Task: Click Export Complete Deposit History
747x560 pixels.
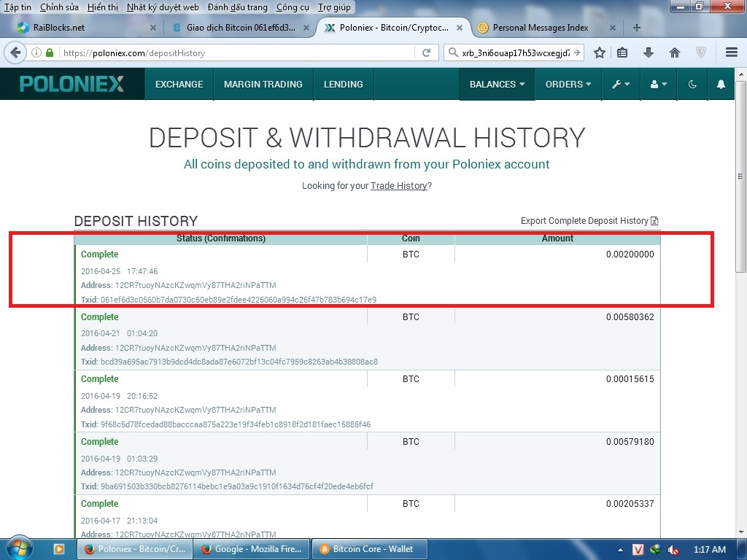Action: click(x=584, y=221)
